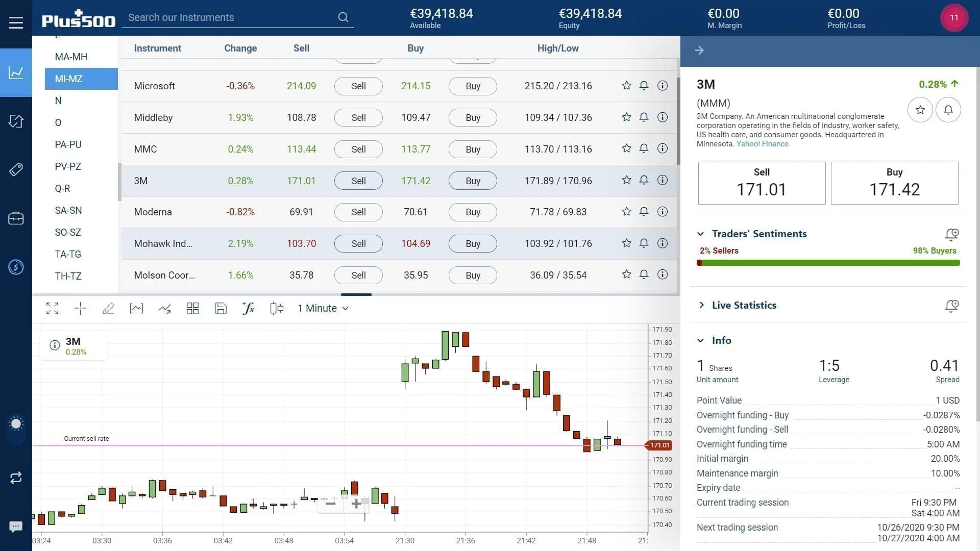980x551 pixels.
Task: Open the orders tag sidebar icon
Action: [x=16, y=169]
